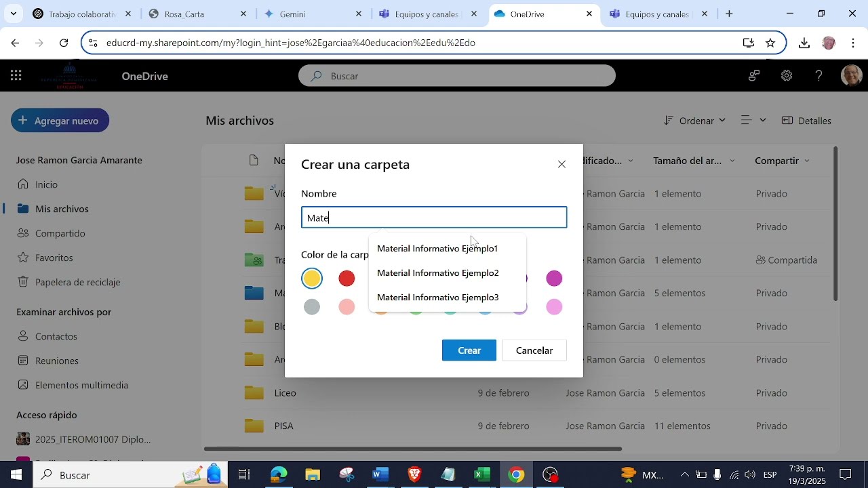Open Word from the taskbar
Viewport: 868px width, 488px height.
tap(380, 475)
